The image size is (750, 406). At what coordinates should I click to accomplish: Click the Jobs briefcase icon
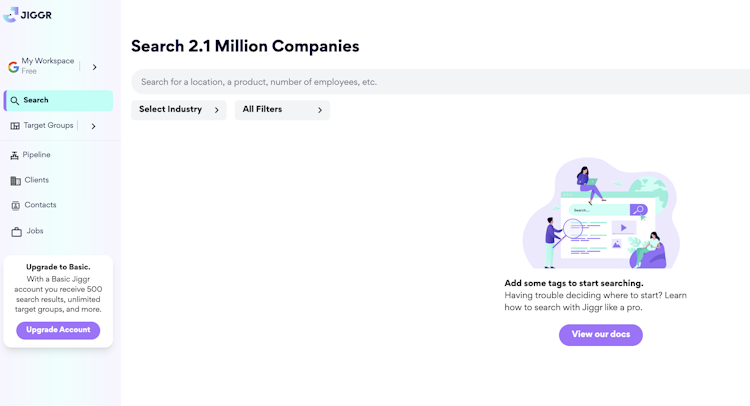tap(16, 232)
